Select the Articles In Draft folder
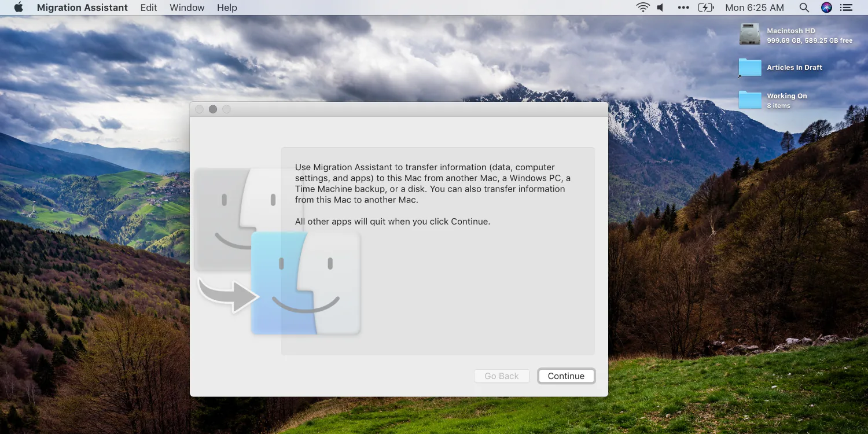Viewport: 868px width, 434px height. [750, 67]
